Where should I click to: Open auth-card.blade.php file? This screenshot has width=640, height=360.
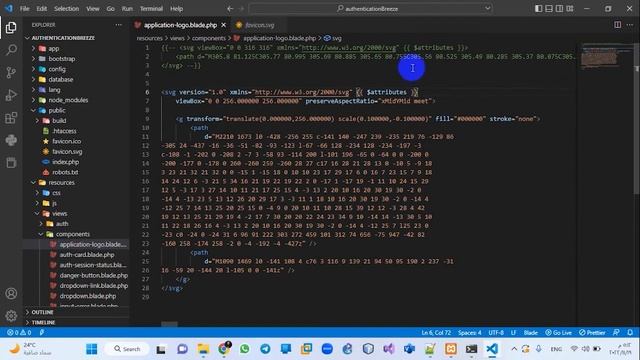coord(87,255)
